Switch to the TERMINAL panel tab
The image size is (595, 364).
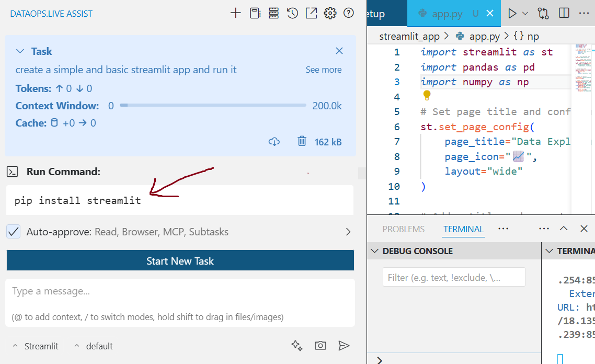click(463, 229)
